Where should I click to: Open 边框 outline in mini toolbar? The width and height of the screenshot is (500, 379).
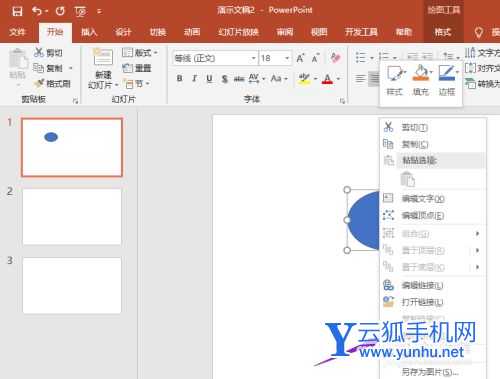(x=447, y=80)
